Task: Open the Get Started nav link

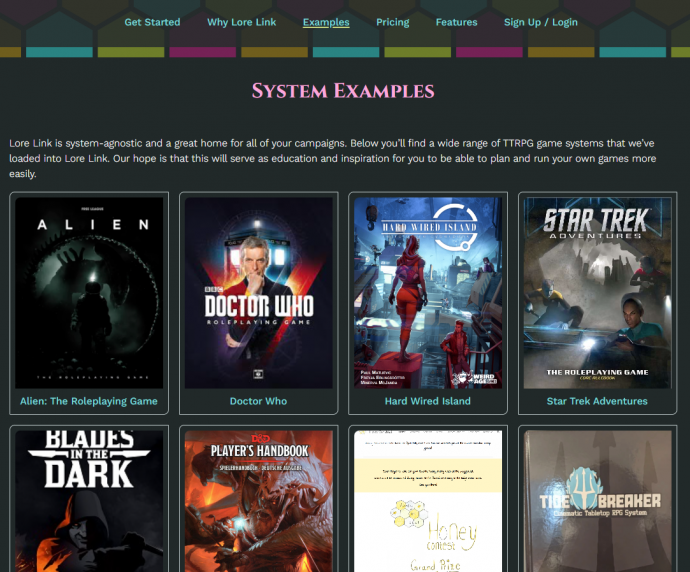Action: pos(152,22)
